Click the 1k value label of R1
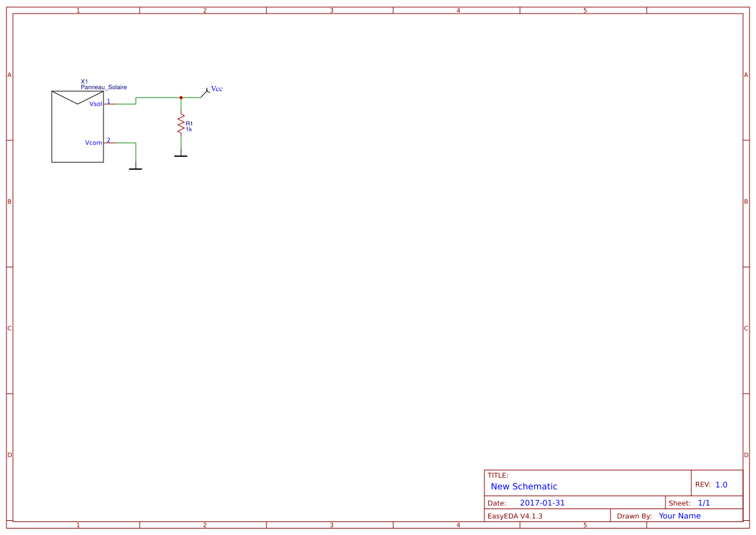Screen dimensions: 756x535 coord(189,129)
